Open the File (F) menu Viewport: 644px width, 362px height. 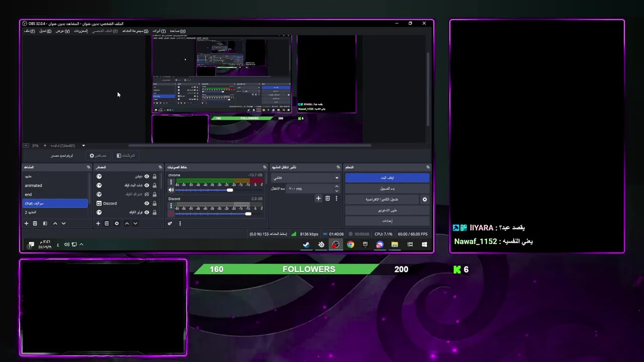pos(29,31)
